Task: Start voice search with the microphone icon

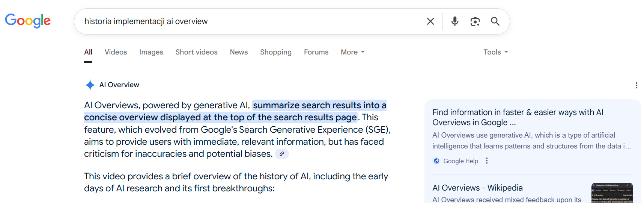Action: [x=455, y=21]
